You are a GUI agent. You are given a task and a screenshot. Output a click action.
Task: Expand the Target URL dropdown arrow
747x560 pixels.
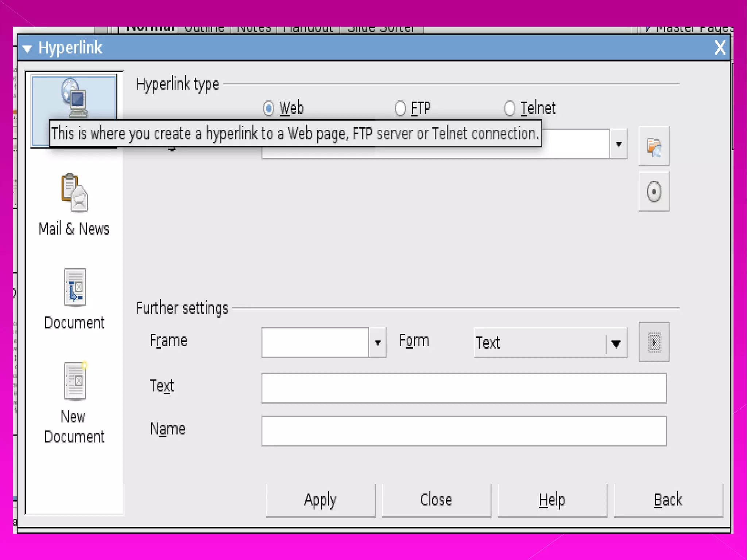619,144
